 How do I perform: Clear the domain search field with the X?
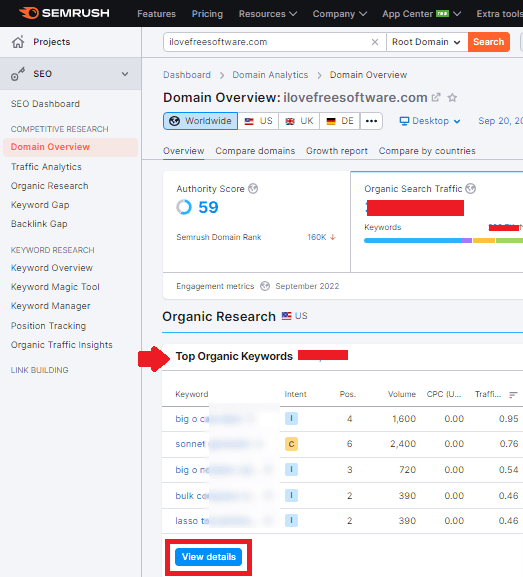point(375,42)
